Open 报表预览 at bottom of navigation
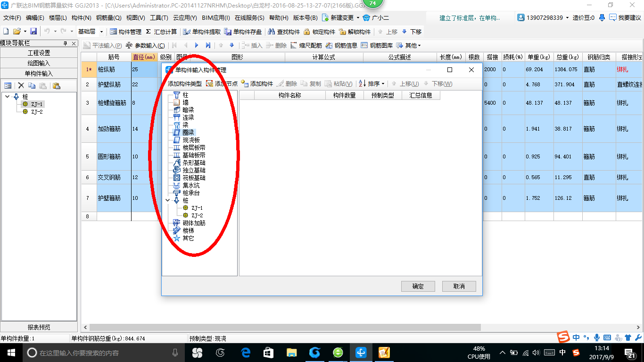644x362 pixels. tap(39, 327)
